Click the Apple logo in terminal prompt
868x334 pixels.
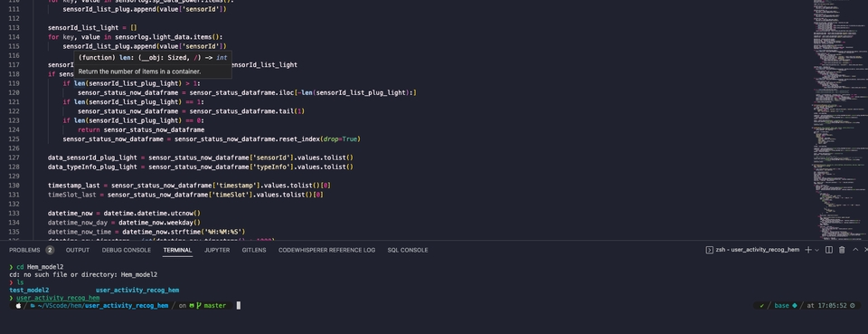(18, 305)
